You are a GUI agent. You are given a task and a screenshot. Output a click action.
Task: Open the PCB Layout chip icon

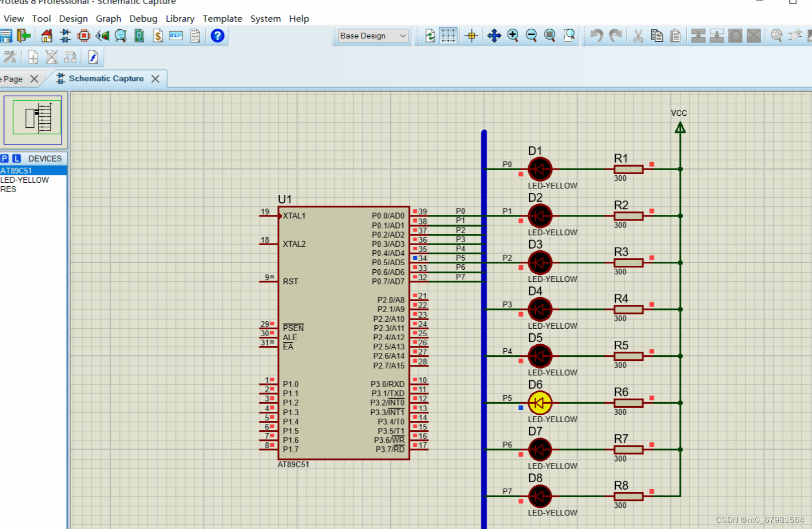84,36
